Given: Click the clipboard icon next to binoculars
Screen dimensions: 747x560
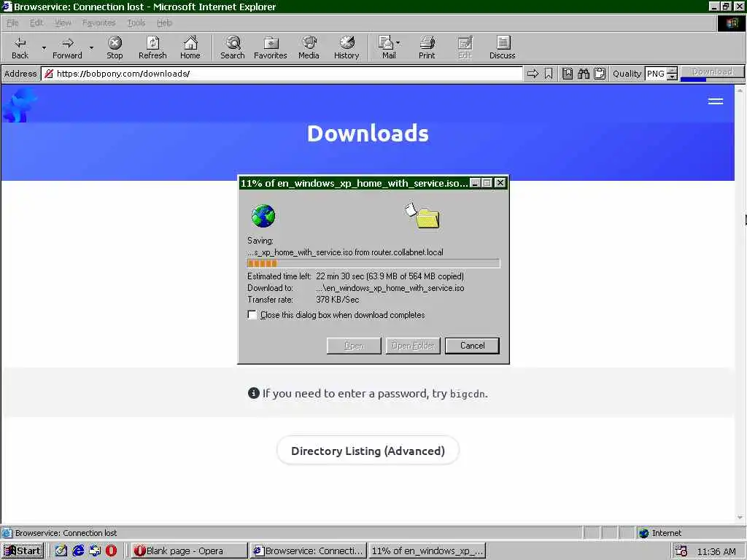Looking at the screenshot, I should [600, 74].
